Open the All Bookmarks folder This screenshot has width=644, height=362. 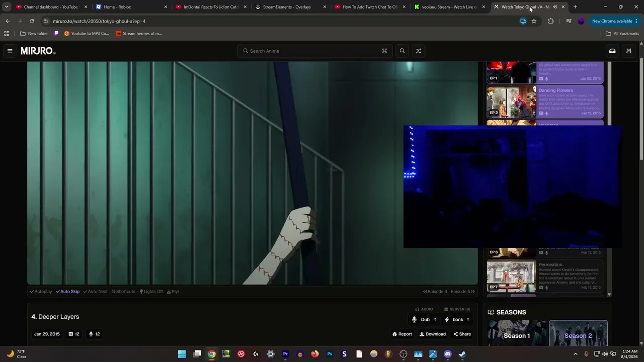(622, 34)
